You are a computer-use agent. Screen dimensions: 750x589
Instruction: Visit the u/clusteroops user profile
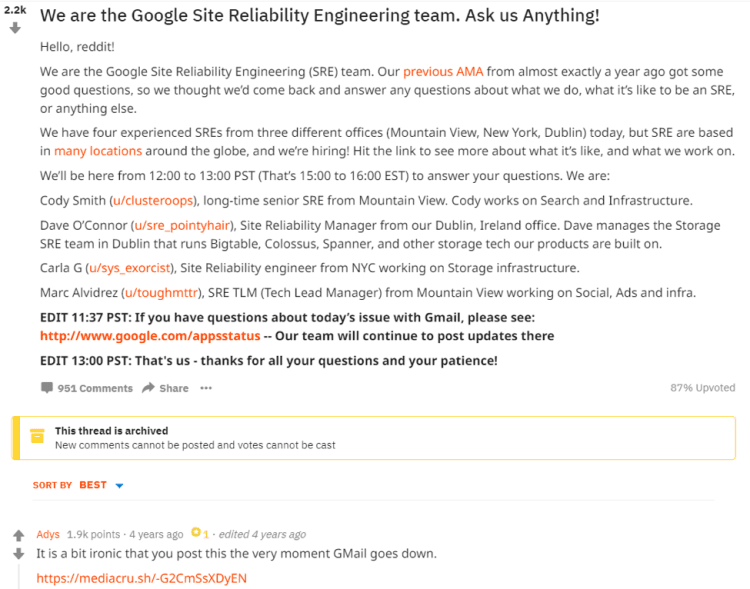pos(153,200)
